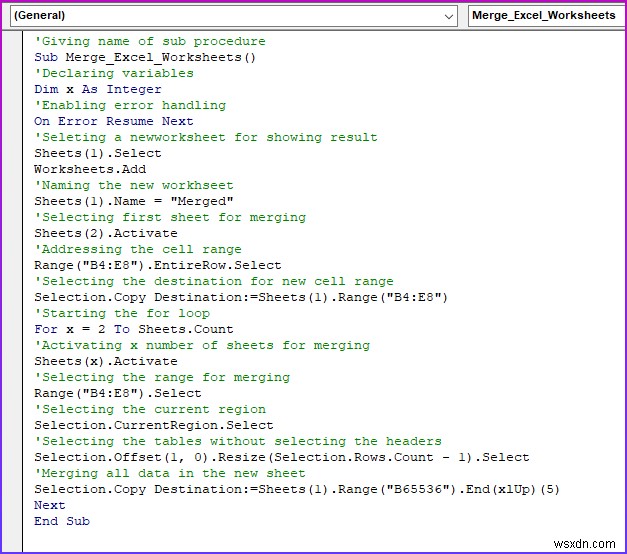Click the Sheets(2).Activate line

click(106, 233)
